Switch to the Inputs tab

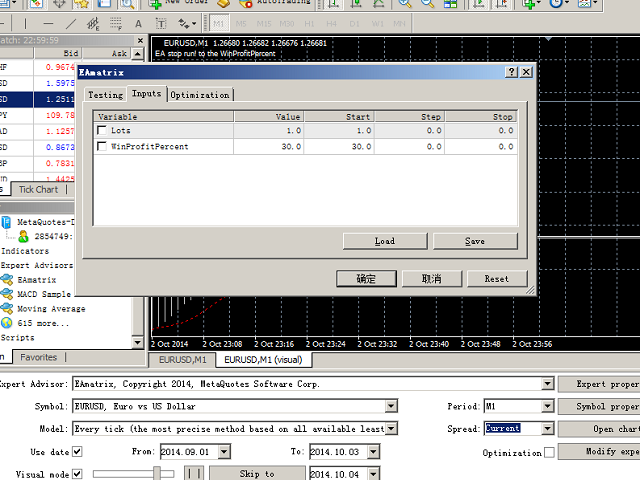(x=147, y=93)
